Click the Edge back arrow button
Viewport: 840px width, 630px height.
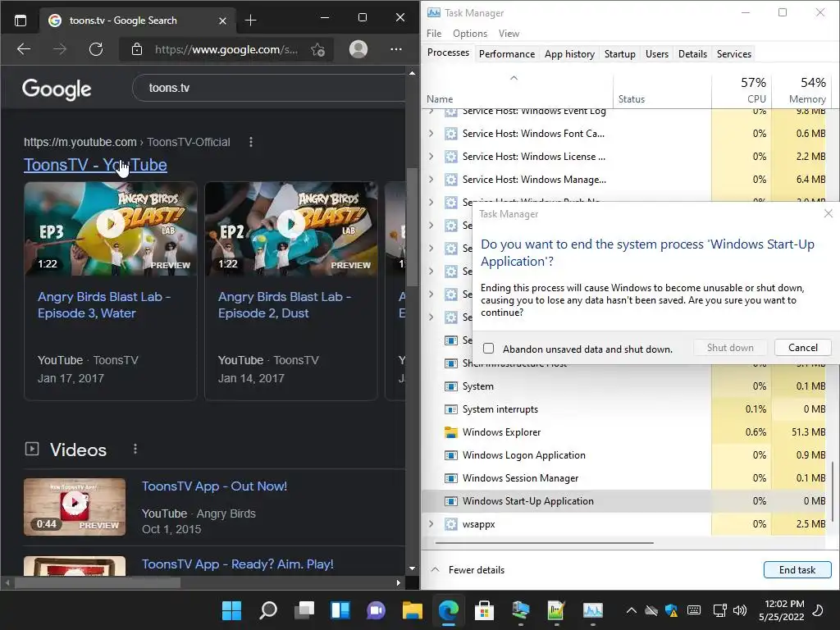[24, 49]
